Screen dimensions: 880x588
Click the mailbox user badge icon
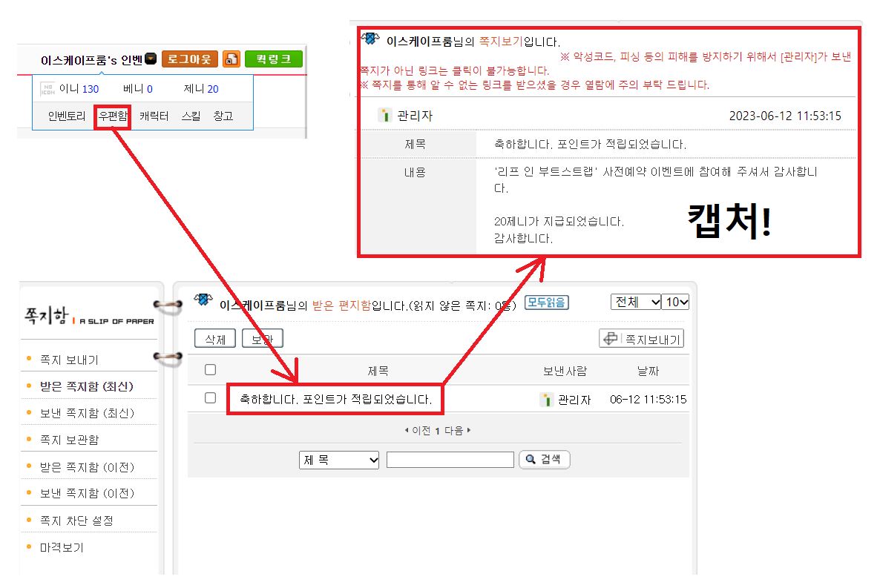[x=203, y=300]
